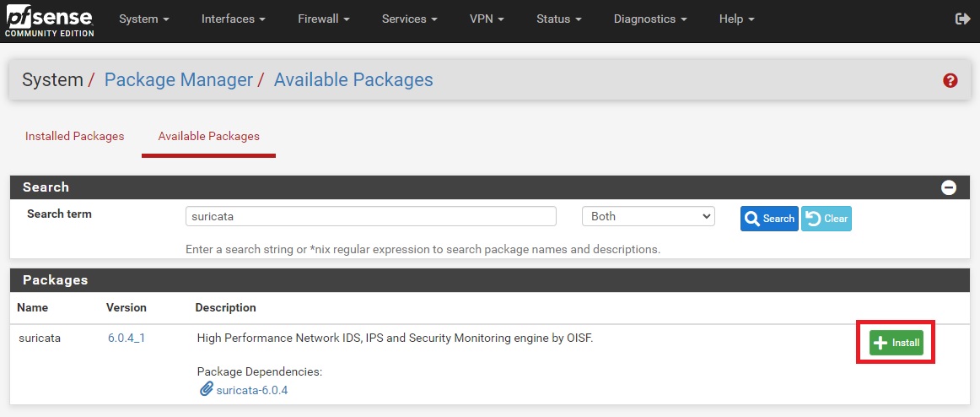Click the Package Dependencies label
The image size is (980, 417).
260,372
